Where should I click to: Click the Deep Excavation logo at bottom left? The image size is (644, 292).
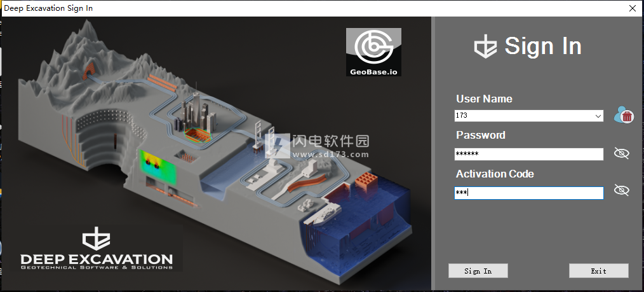coord(96,250)
